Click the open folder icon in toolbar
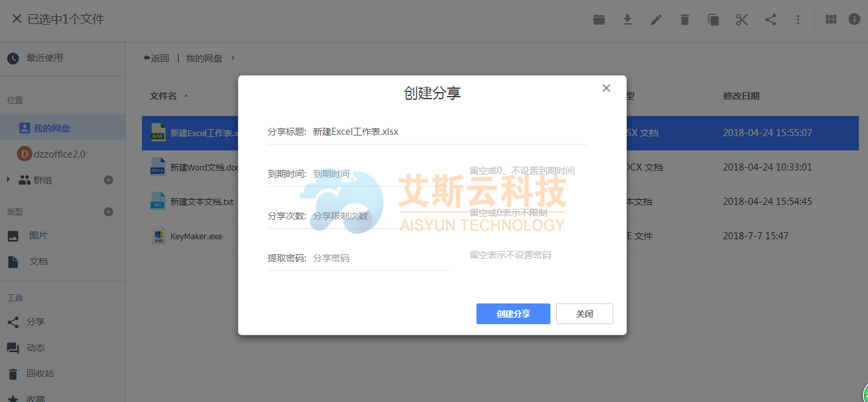The image size is (868, 402). tap(599, 19)
